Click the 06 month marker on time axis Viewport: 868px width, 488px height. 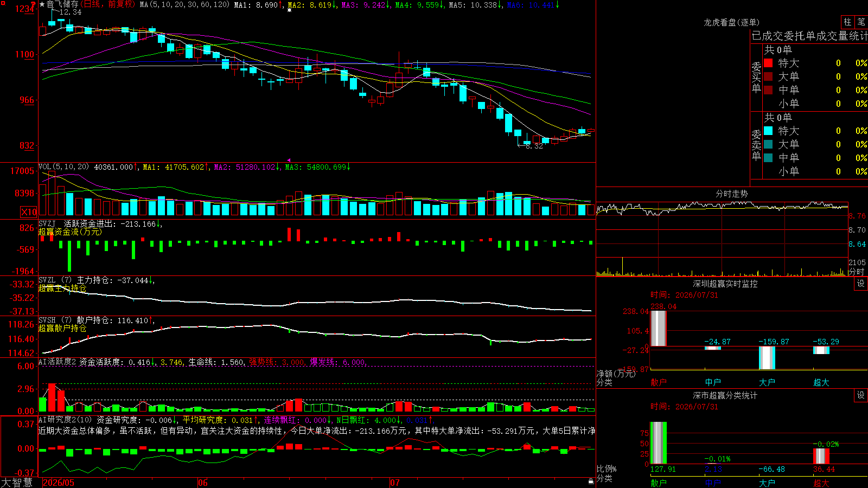tap(202, 483)
